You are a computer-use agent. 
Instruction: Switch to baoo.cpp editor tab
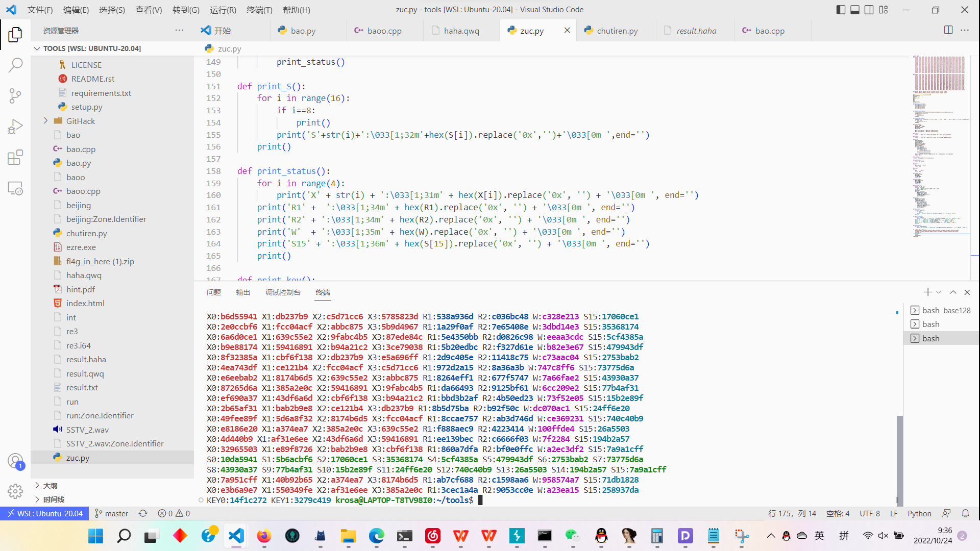[x=385, y=31]
